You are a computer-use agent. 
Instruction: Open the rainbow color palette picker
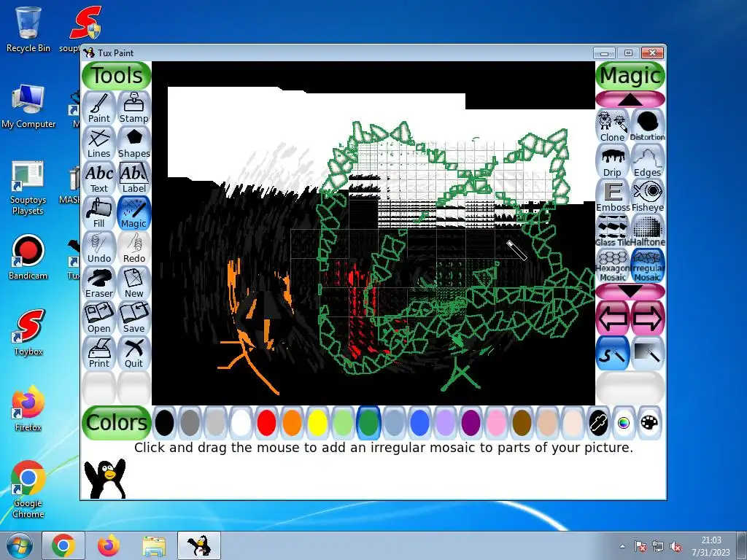tap(624, 423)
